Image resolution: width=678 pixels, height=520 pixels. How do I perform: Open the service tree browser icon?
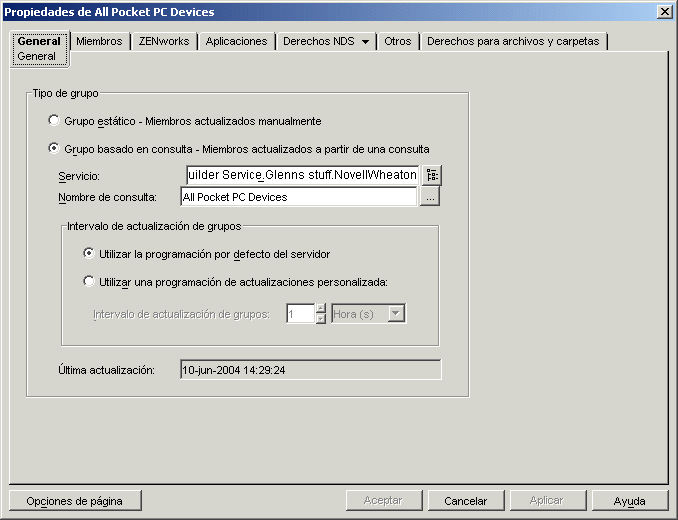432,175
